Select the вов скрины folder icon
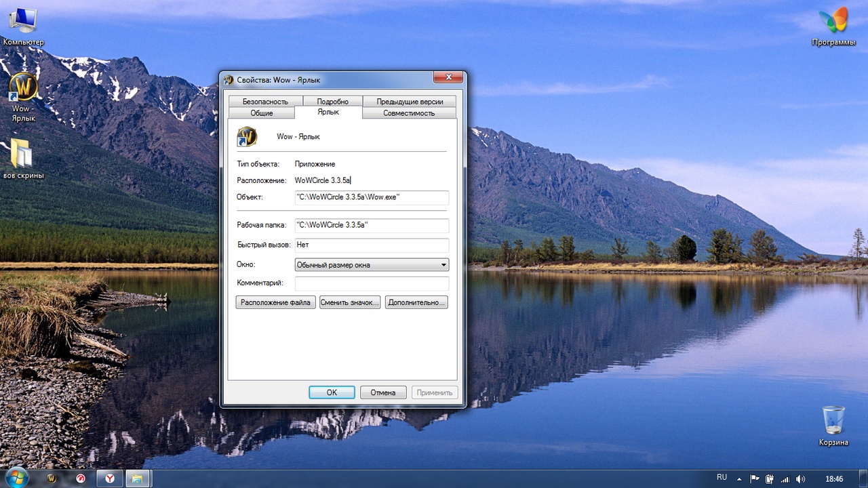 pos(23,155)
